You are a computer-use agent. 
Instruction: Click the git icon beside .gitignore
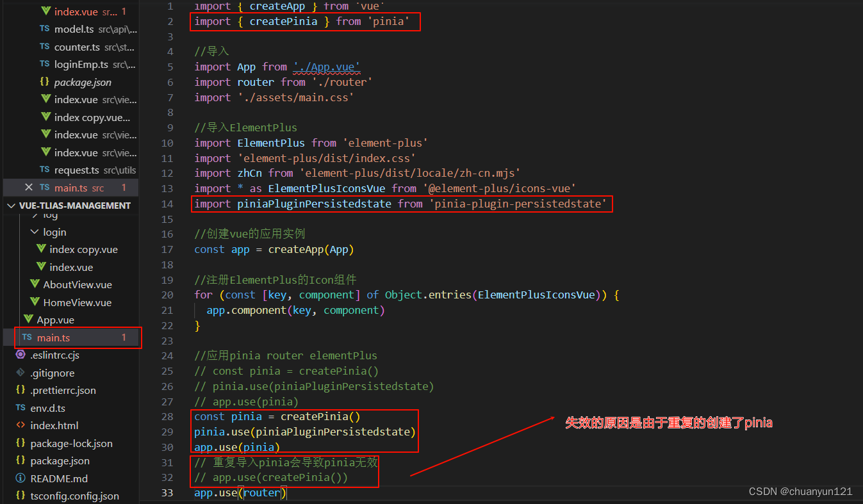coord(20,372)
